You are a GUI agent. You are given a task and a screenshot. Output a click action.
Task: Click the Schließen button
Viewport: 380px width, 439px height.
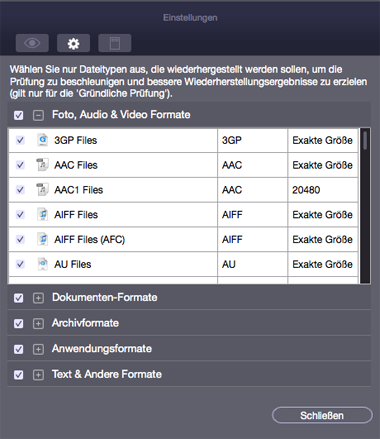point(322,415)
